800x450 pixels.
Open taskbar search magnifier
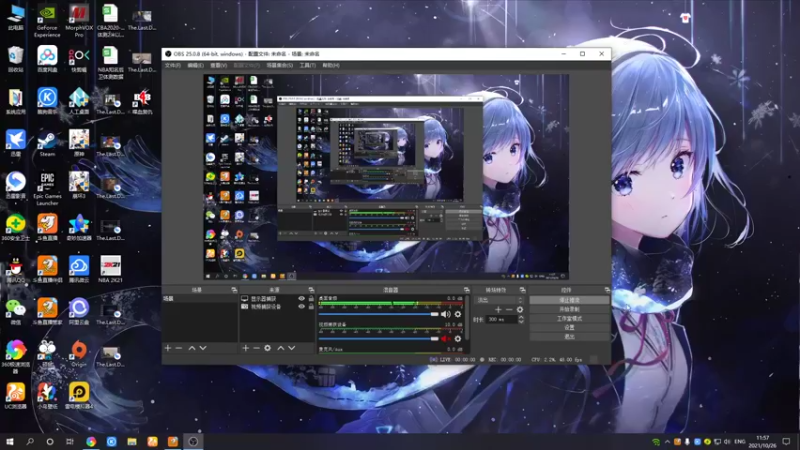point(30,441)
